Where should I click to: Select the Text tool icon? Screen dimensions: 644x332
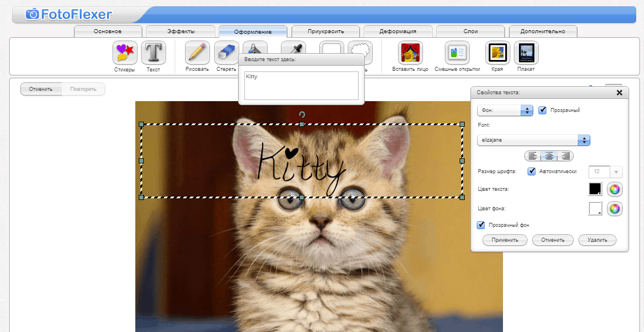[x=153, y=53]
